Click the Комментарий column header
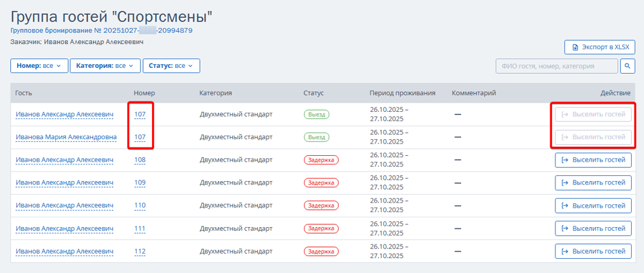The width and height of the screenshot is (644, 273). coord(474,93)
